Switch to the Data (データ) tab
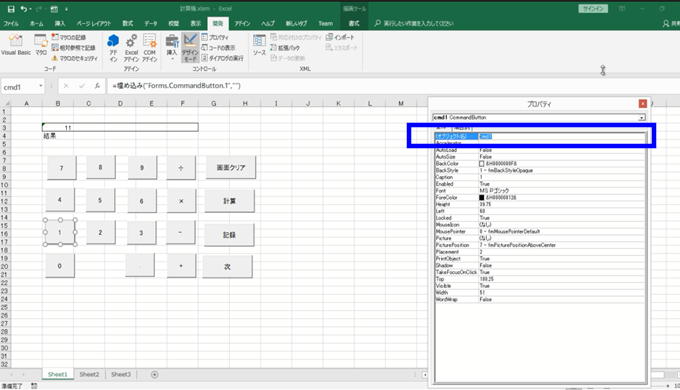 coord(151,23)
